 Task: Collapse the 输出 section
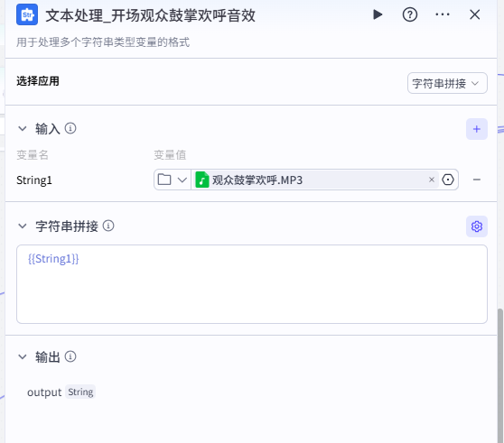[23, 356]
